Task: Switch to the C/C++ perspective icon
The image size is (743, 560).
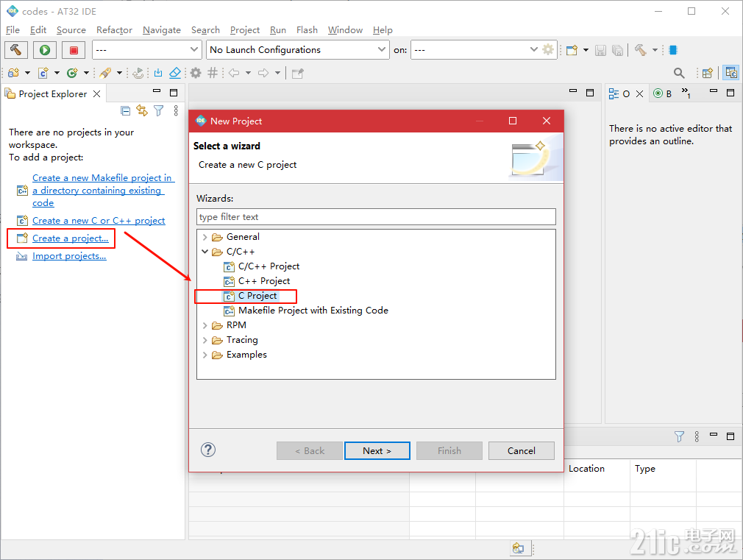Action: click(731, 73)
